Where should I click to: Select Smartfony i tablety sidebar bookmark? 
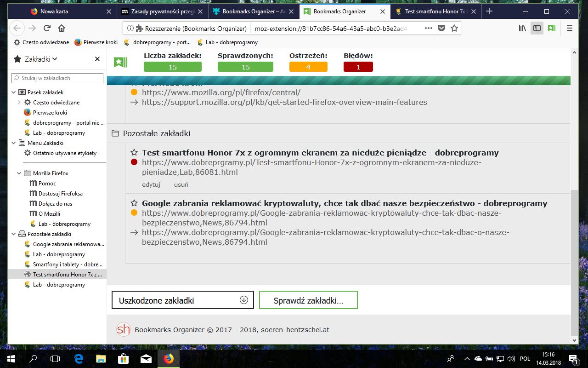click(64, 264)
